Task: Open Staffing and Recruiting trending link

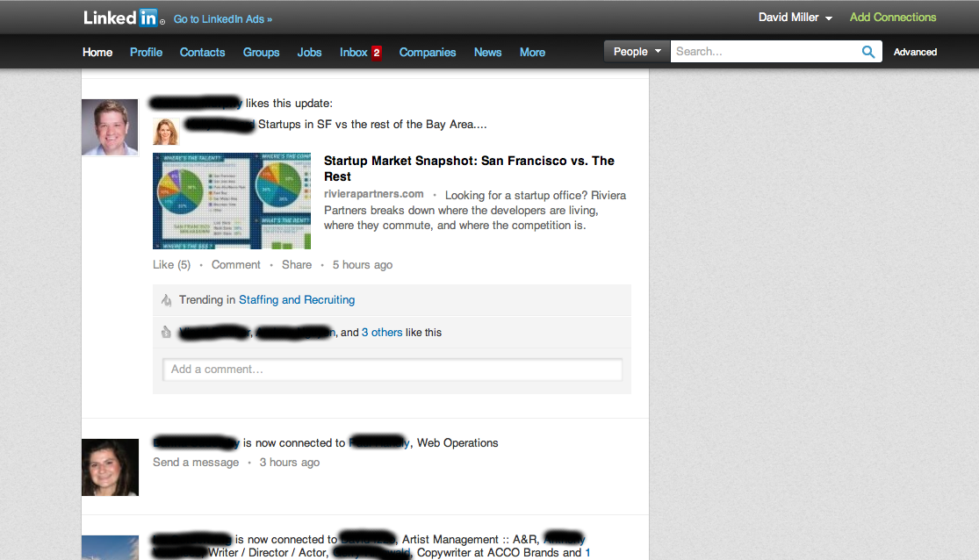Action: click(297, 299)
